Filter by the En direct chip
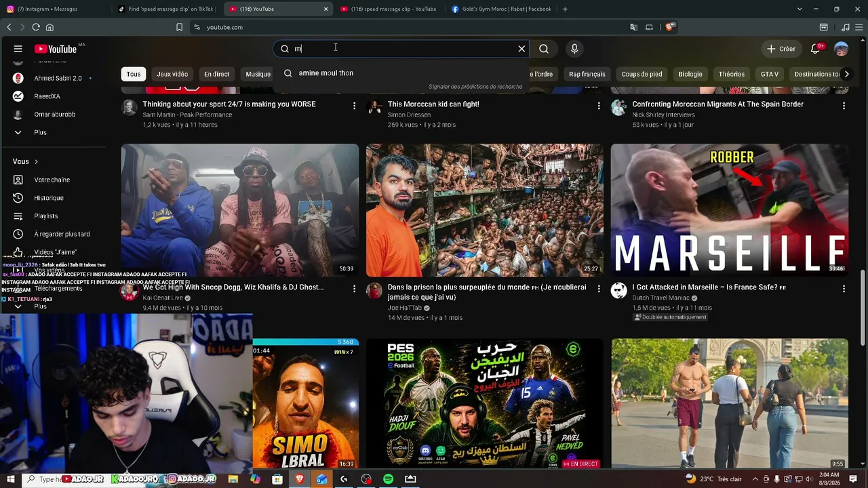 click(217, 74)
